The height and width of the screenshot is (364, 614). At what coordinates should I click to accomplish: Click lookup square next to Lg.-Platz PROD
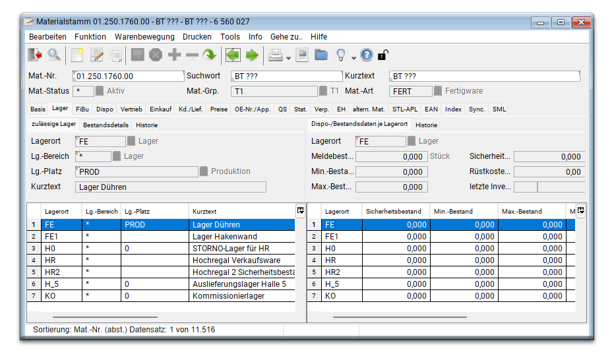(x=204, y=171)
